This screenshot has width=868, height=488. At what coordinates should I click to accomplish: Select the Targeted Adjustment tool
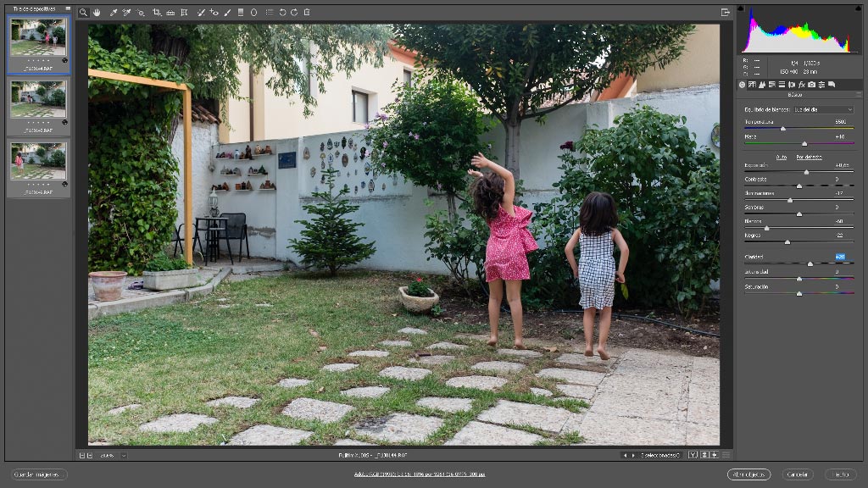[x=141, y=12]
